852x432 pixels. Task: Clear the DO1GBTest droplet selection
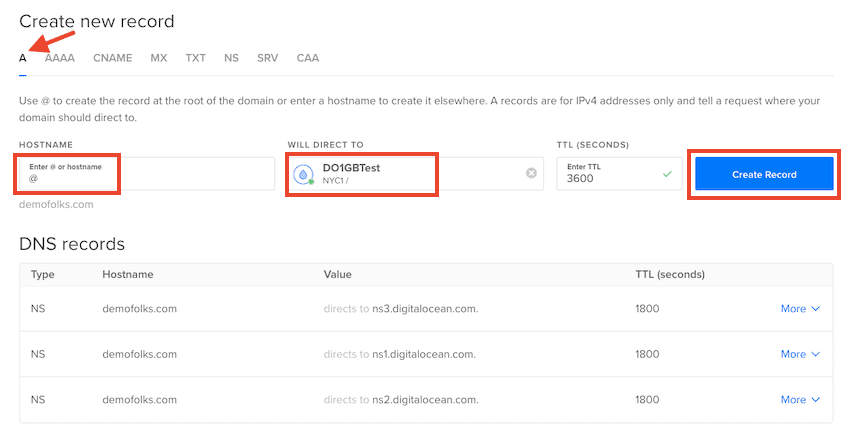pyautogui.click(x=531, y=173)
